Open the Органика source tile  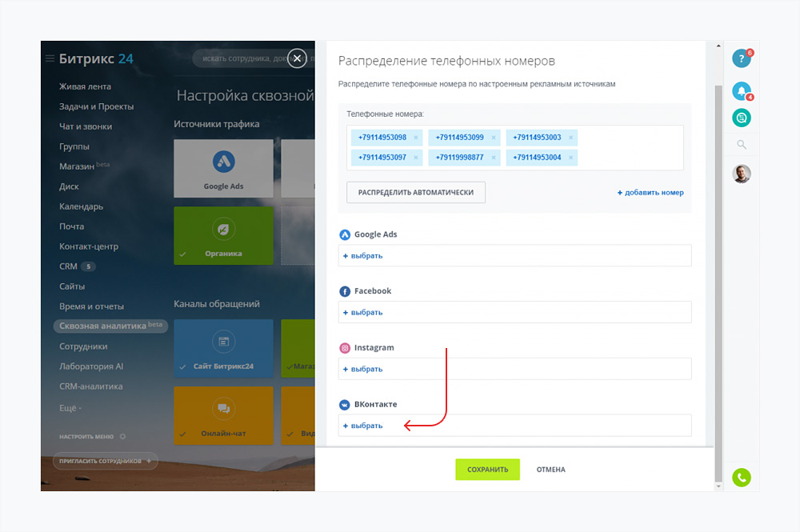pyautogui.click(x=223, y=236)
